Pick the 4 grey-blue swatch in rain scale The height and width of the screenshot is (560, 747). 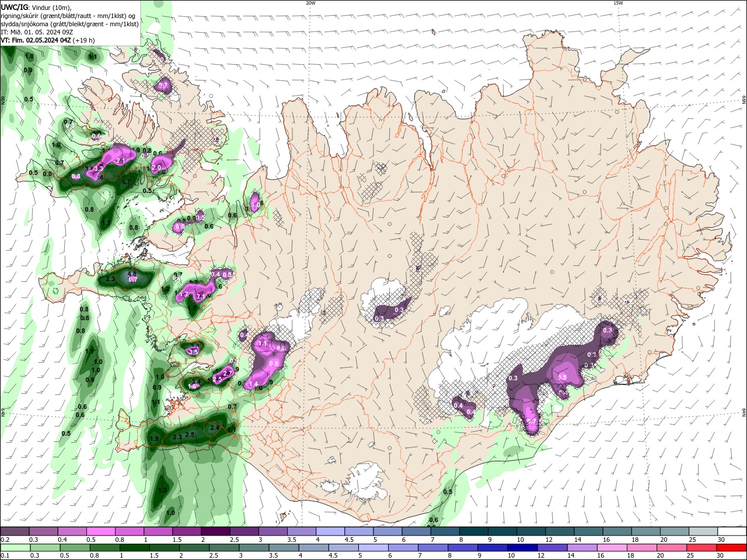315,548
